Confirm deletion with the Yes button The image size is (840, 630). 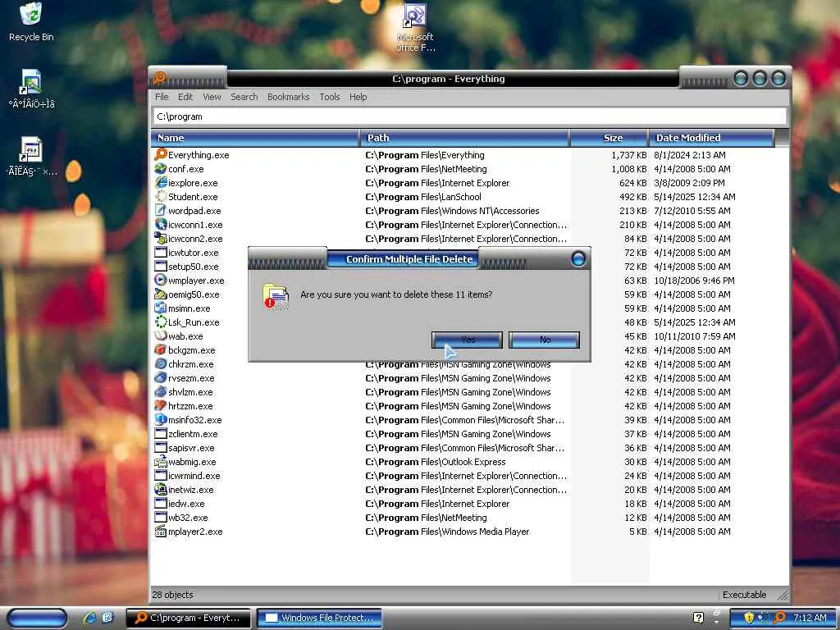pyautogui.click(x=467, y=340)
